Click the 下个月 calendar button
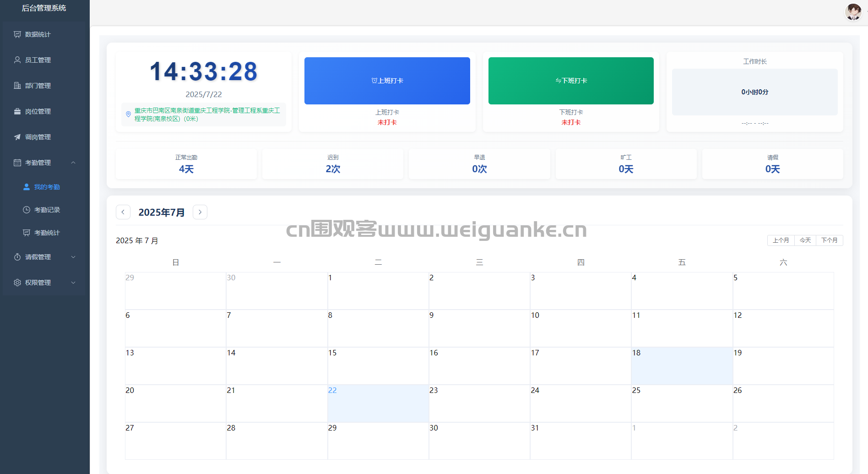The height and width of the screenshot is (474, 868). 830,240
